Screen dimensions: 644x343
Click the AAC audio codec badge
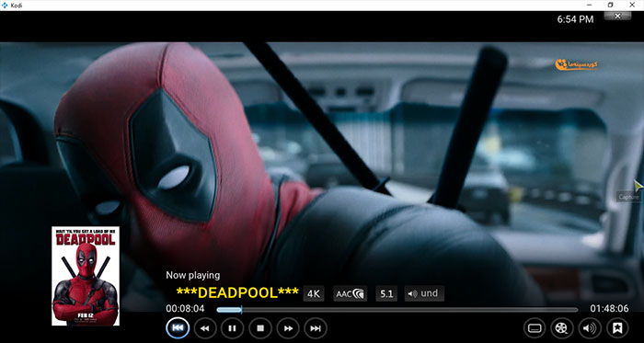[350, 293]
